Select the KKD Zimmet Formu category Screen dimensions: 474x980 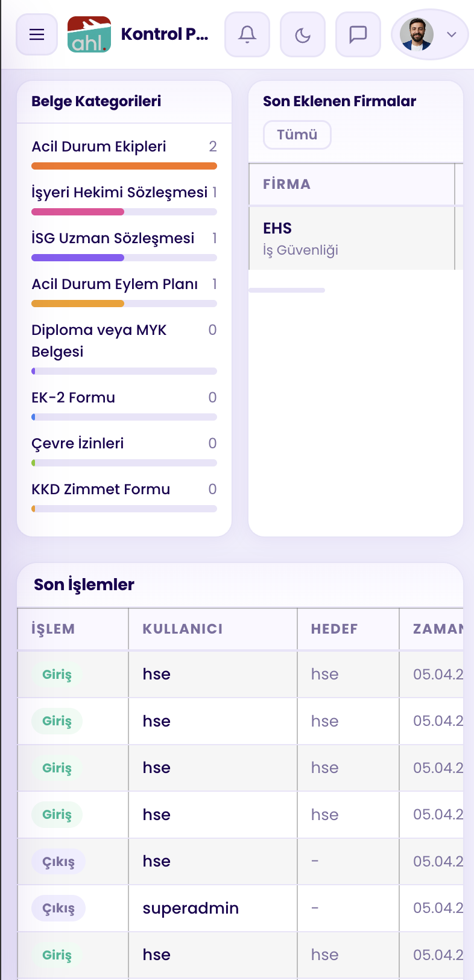(101, 489)
